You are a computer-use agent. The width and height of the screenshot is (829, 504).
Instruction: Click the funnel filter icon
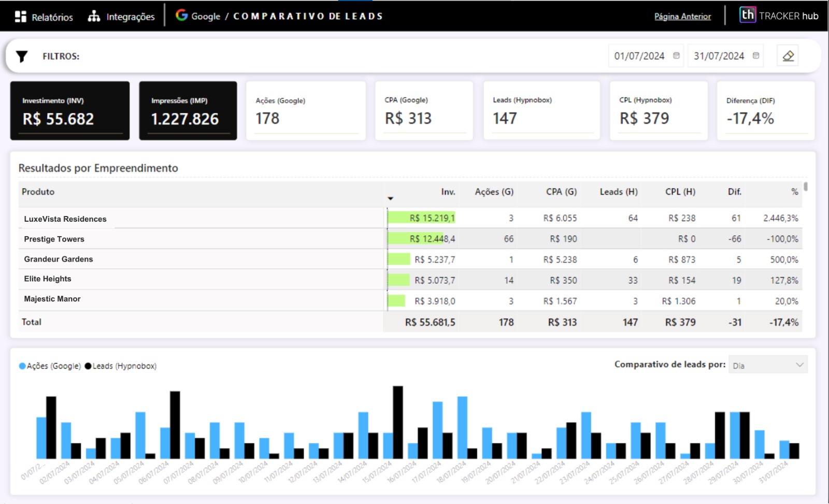pos(22,56)
